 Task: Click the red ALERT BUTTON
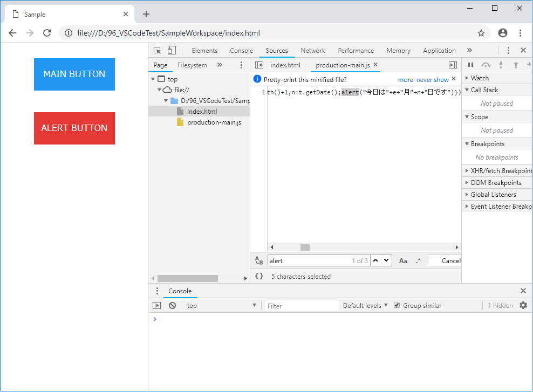point(74,128)
